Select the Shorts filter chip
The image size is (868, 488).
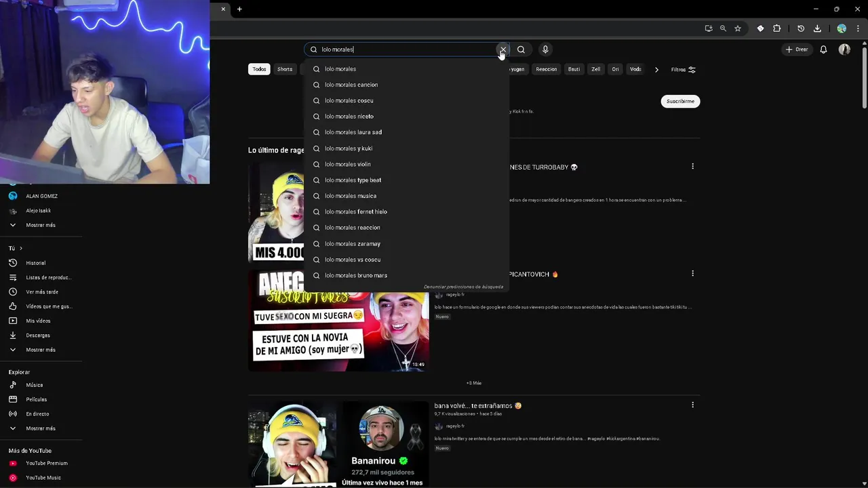pos(285,69)
